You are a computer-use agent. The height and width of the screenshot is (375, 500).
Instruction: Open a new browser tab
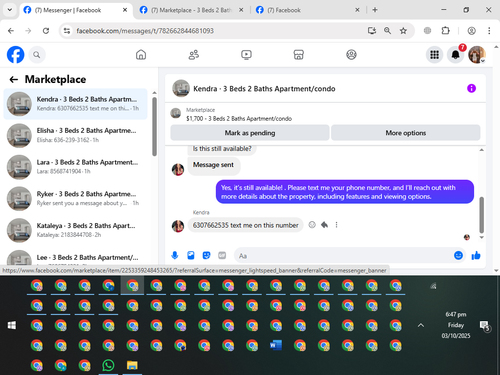click(375, 10)
